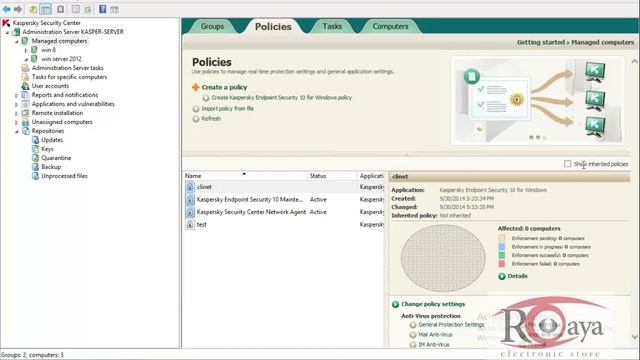
Task: Toggle the Show/Hide console tree toolbar icon
Action: [45, 9]
